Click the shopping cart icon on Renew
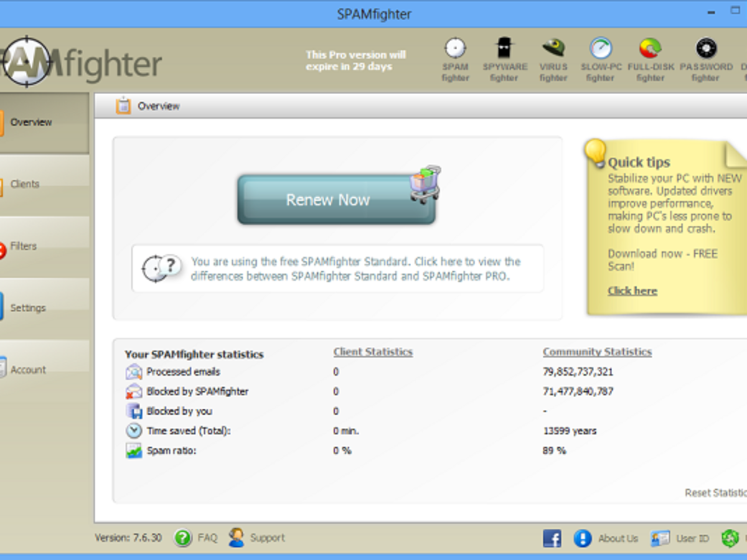 [x=426, y=184]
